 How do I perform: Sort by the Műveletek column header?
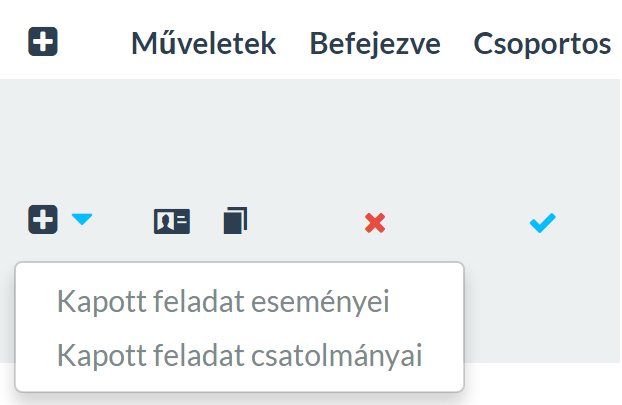[203, 44]
